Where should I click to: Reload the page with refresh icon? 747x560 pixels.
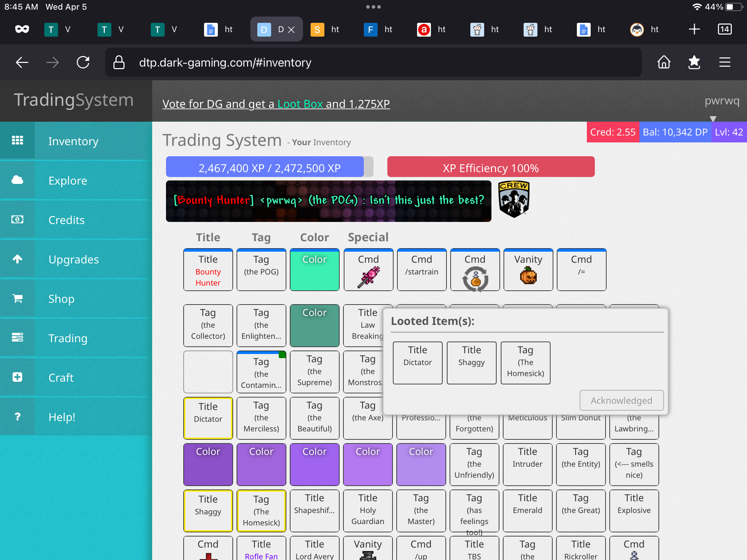83,63
